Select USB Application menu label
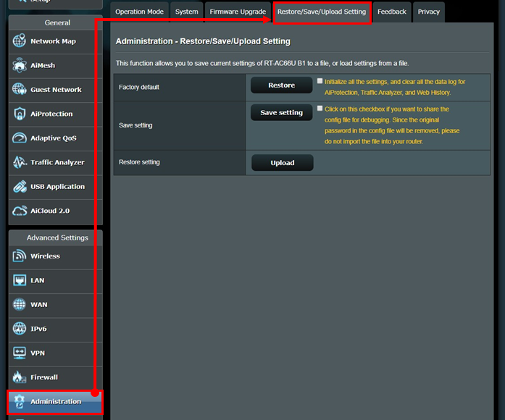Viewport: 505px width, 420px height. [x=58, y=187]
